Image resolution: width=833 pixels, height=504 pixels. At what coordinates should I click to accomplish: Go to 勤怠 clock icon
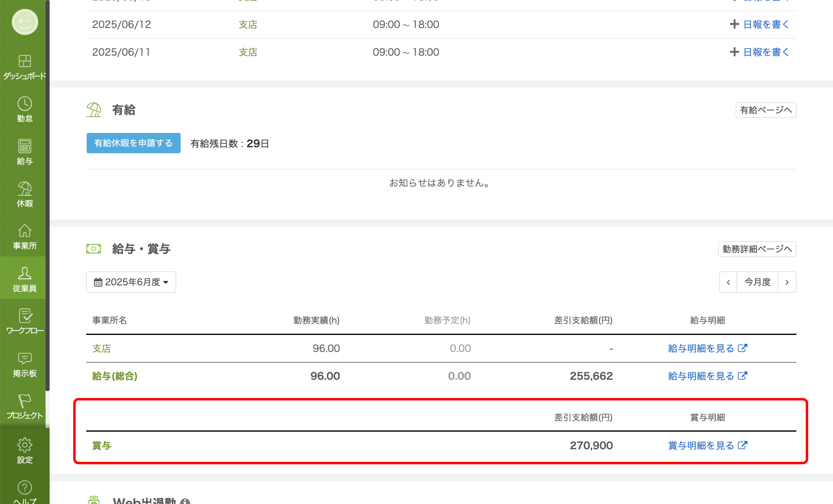[x=24, y=104]
